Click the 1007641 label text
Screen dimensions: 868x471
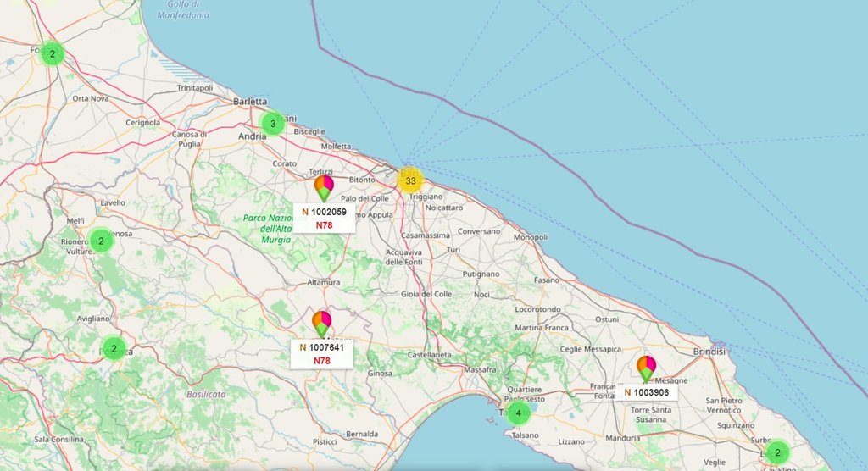pos(326,347)
